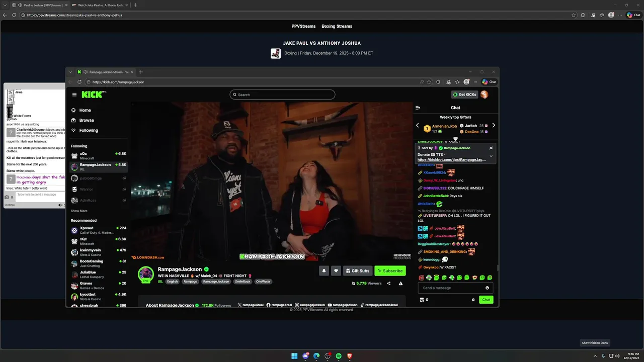Screen dimensions: 644x362
Task: Click the Kick search box
Action: (282, 95)
